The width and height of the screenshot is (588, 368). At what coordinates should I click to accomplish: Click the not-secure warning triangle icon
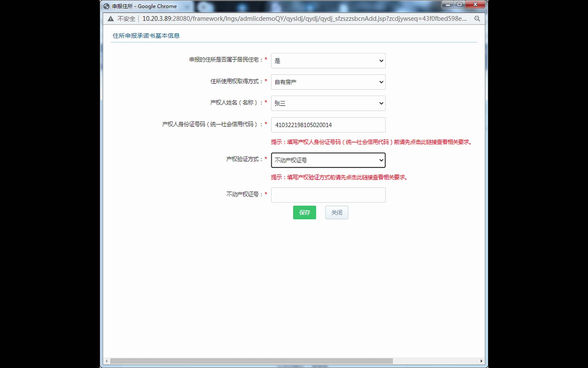point(111,19)
